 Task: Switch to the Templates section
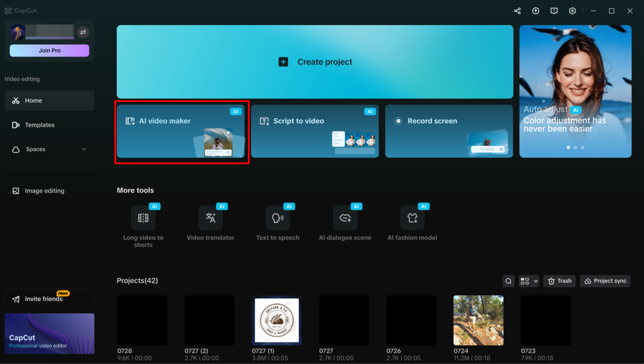coord(40,125)
